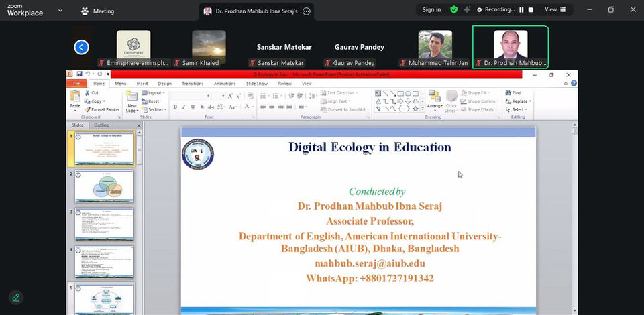Open the Font Color A button

[248, 107]
